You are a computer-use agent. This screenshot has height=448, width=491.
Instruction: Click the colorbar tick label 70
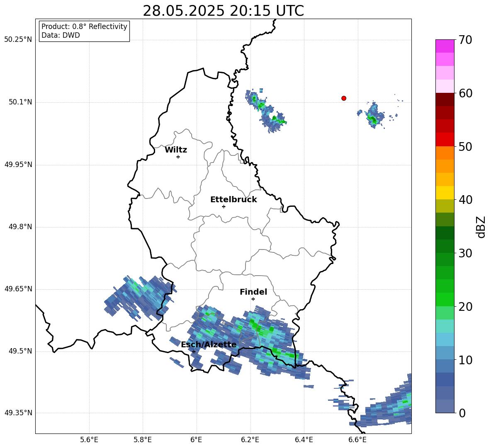[x=465, y=40]
